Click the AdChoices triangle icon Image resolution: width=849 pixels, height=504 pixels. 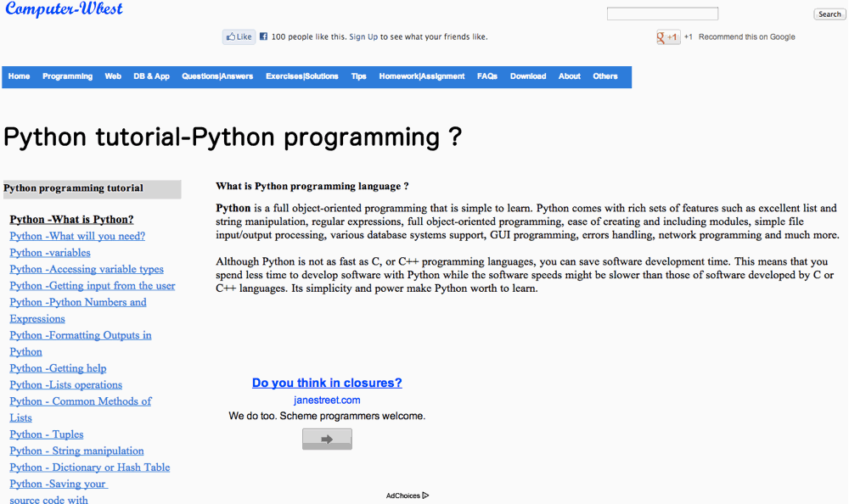tap(425, 496)
